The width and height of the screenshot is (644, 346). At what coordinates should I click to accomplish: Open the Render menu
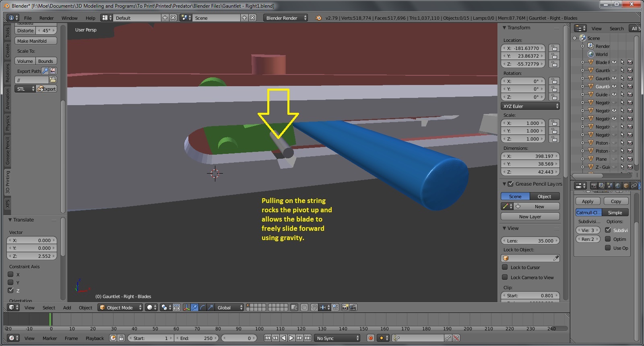(46, 18)
